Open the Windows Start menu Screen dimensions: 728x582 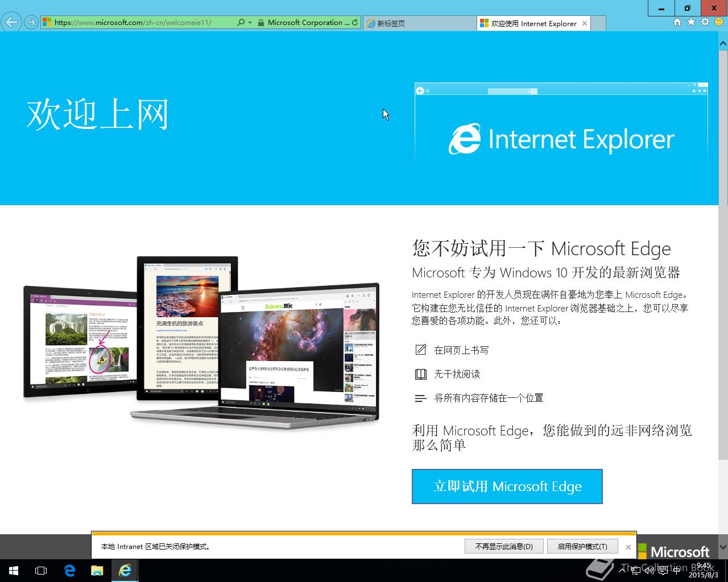(14, 571)
